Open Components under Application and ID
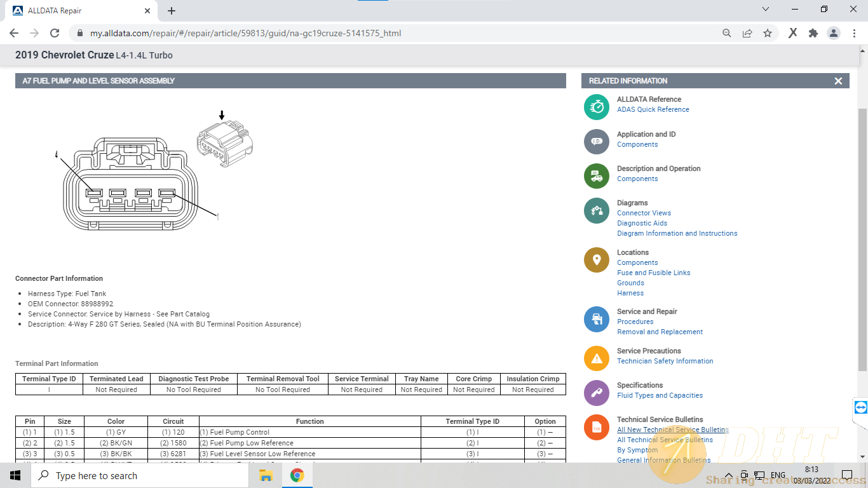This screenshot has height=488, width=868. (637, 144)
